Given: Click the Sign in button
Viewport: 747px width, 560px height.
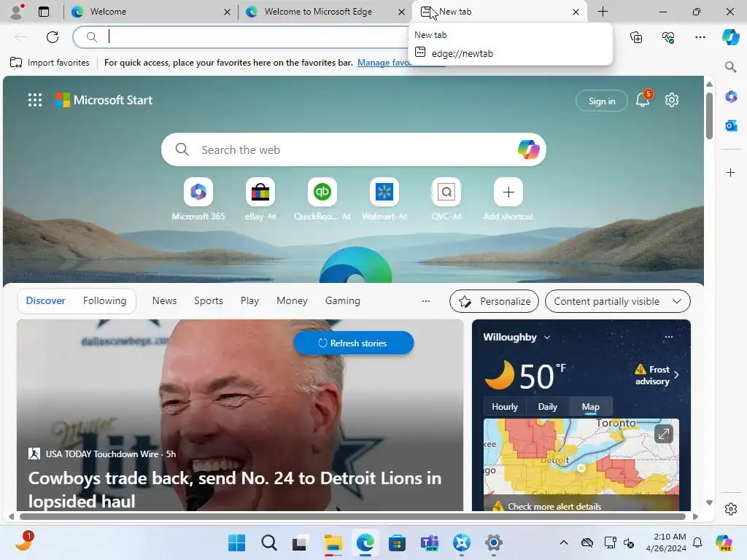Looking at the screenshot, I should point(602,101).
